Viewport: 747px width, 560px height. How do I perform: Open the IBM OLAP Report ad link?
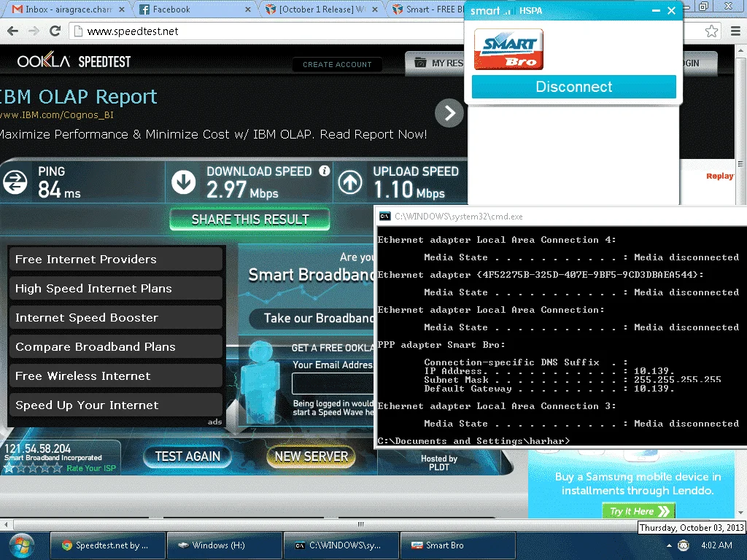[79, 97]
